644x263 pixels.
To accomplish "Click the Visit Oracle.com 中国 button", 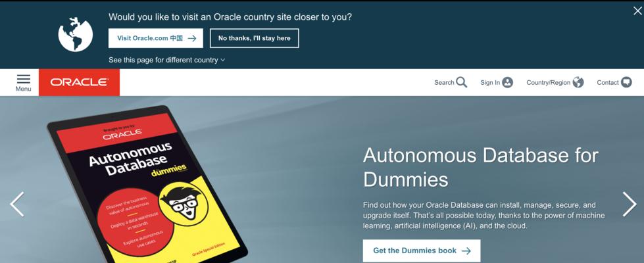I will click(156, 38).
